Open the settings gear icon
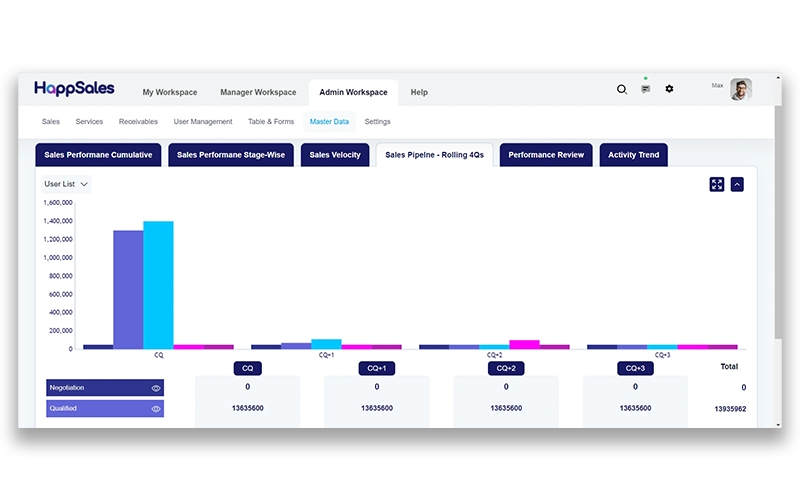The height and width of the screenshot is (500, 800). (x=669, y=90)
